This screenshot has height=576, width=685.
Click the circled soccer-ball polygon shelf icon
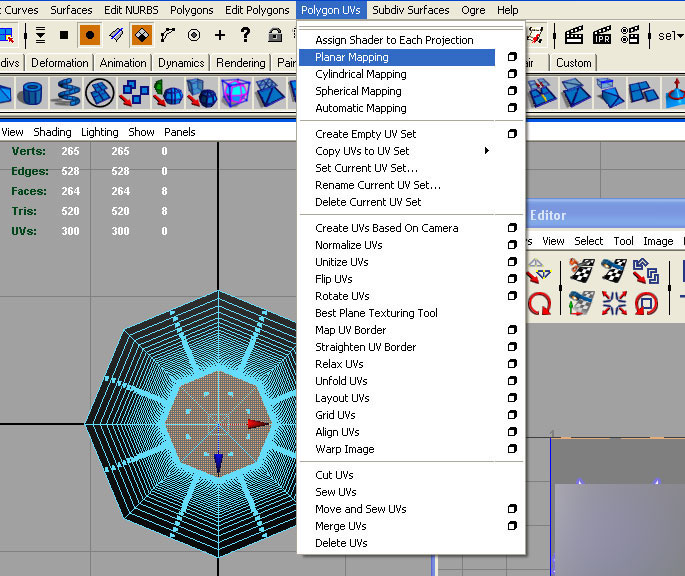100,93
